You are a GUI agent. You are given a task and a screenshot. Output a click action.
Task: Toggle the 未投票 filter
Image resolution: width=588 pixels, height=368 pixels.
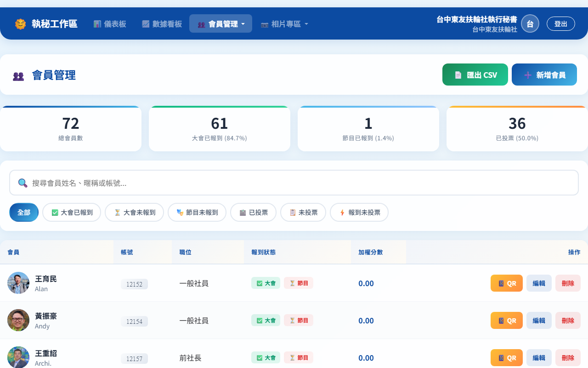[303, 213]
